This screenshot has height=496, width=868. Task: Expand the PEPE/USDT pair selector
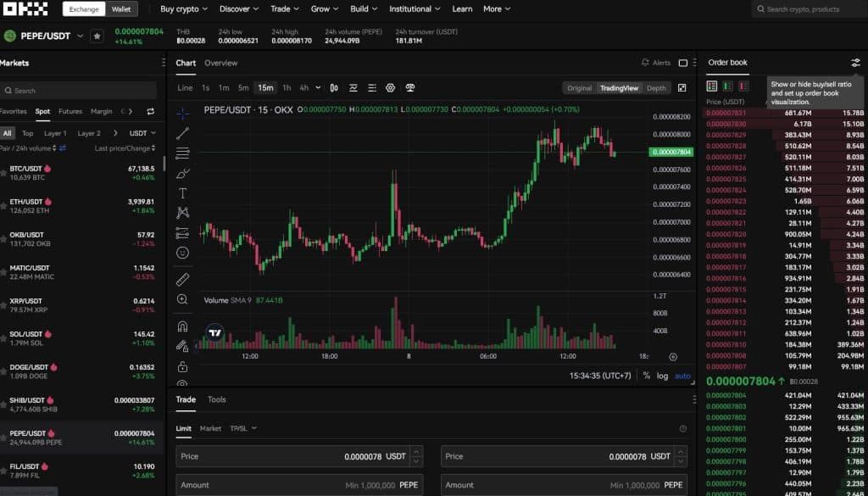[80, 36]
